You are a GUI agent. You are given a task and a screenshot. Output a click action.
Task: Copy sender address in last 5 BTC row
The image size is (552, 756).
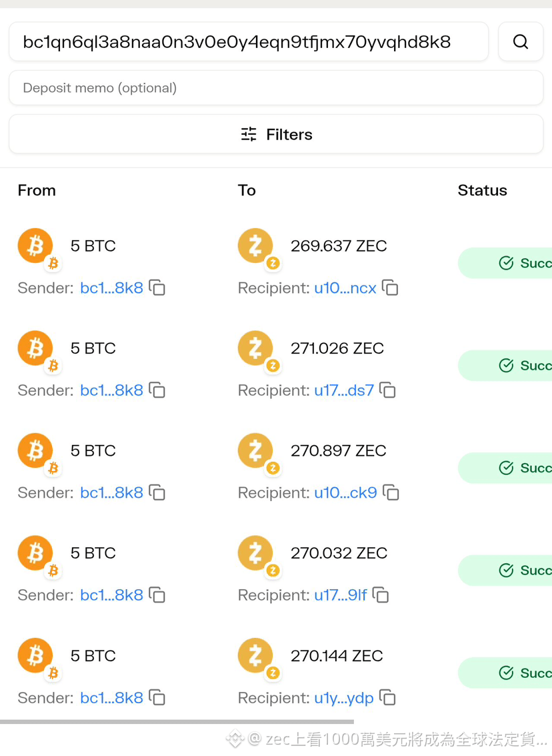[x=157, y=698]
